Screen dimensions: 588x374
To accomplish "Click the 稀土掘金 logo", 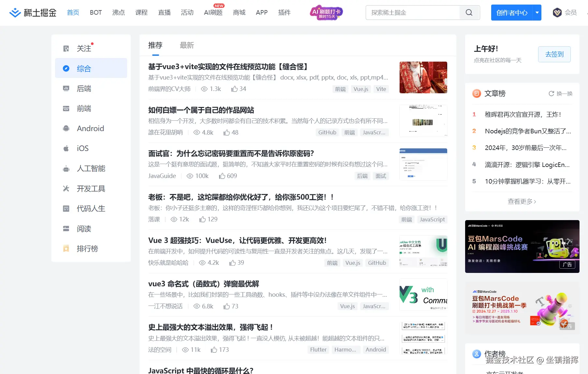I will pos(33,13).
